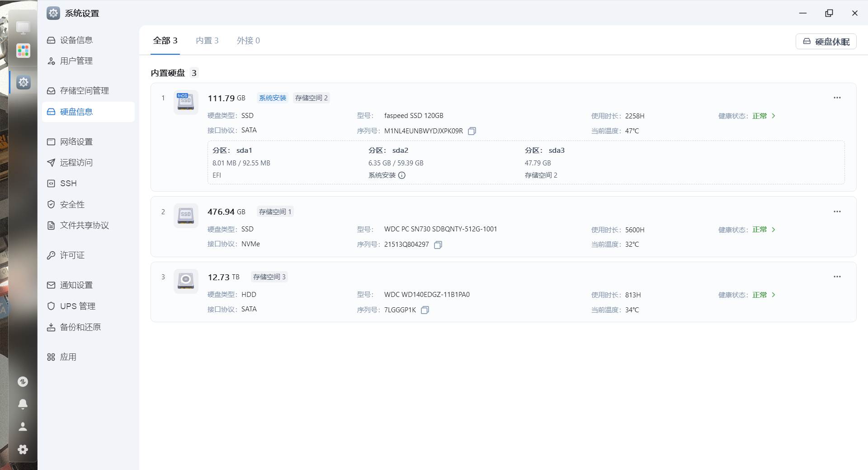This screenshot has height=470, width=868.
Task: Open the desktop icon in the dock
Action: coord(23,28)
